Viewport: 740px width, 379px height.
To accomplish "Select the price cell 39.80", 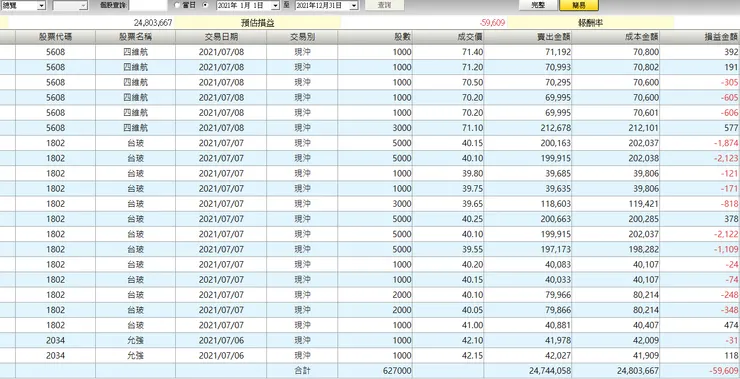I will [448, 173].
